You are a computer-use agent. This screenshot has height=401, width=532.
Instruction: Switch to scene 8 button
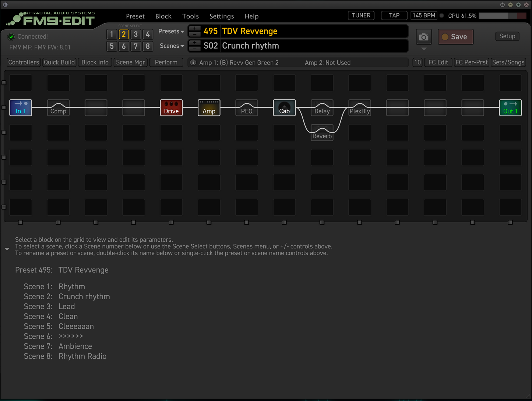[148, 46]
